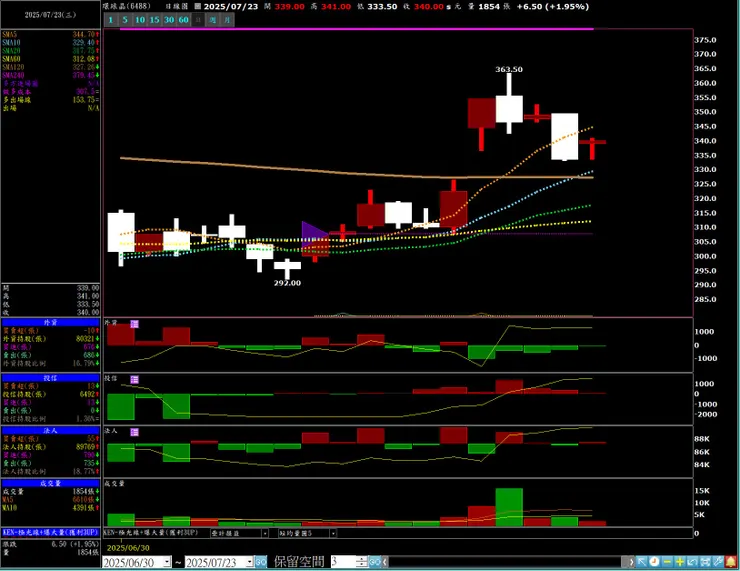Image resolution: width=740 pixels, height=571 pixels.
Task: Select the KEN-極光線+爆大量 indicator header in left panel
Action: point(50,532)
